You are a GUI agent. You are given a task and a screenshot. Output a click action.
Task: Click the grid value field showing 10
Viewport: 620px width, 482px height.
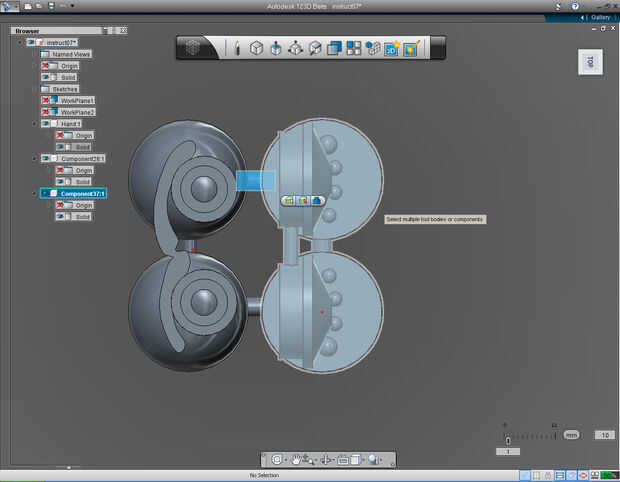(605, 435)
